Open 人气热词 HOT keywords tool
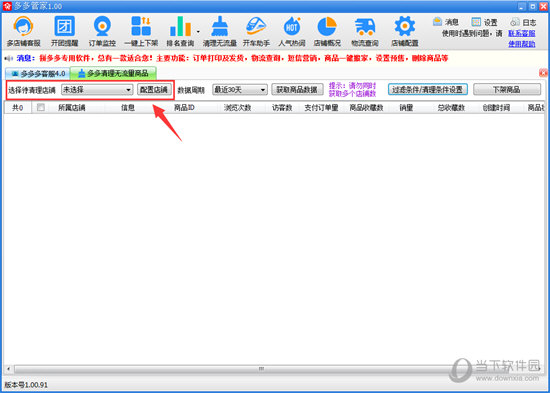 (x=292, y=32)
